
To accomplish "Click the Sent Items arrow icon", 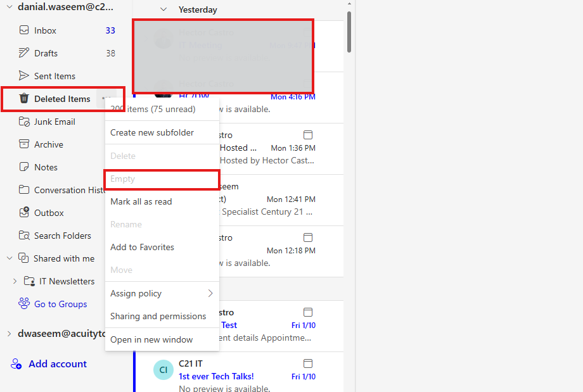I will (24, 76).
